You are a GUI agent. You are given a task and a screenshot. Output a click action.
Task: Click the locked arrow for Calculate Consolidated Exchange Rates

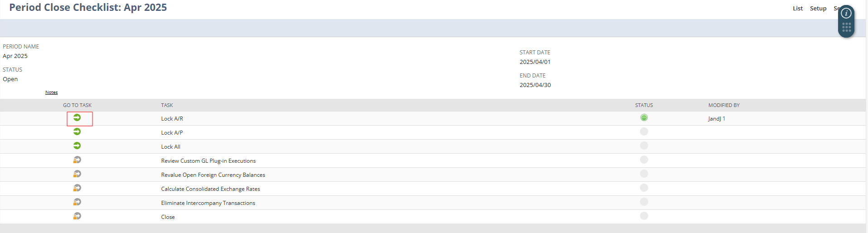pyautogui.click(x=77, y=188)
